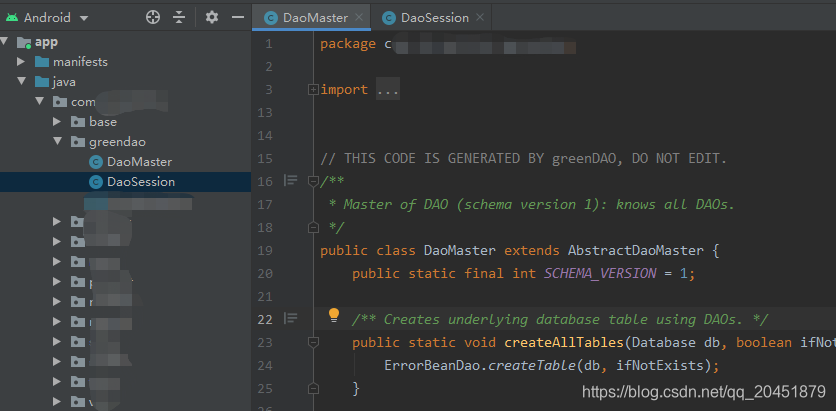The width and height of the screenshot is (836, 411).
Task: Click fold end marker at line 18
Action: coord(314,228)
